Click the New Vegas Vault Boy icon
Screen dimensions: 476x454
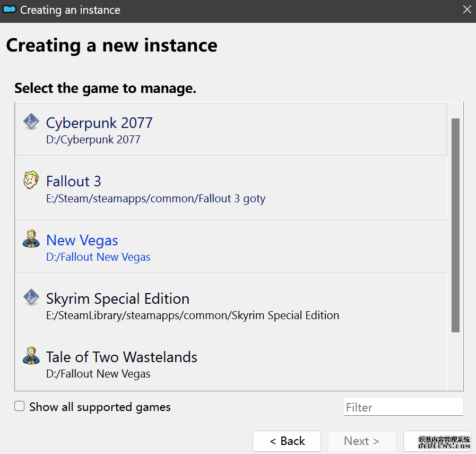[x=31, y=239]
